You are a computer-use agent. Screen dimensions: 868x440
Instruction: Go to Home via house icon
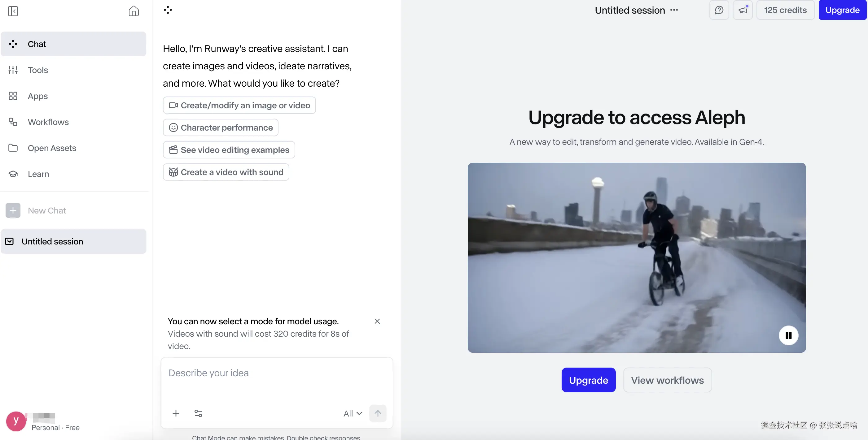tap(134, 11)
